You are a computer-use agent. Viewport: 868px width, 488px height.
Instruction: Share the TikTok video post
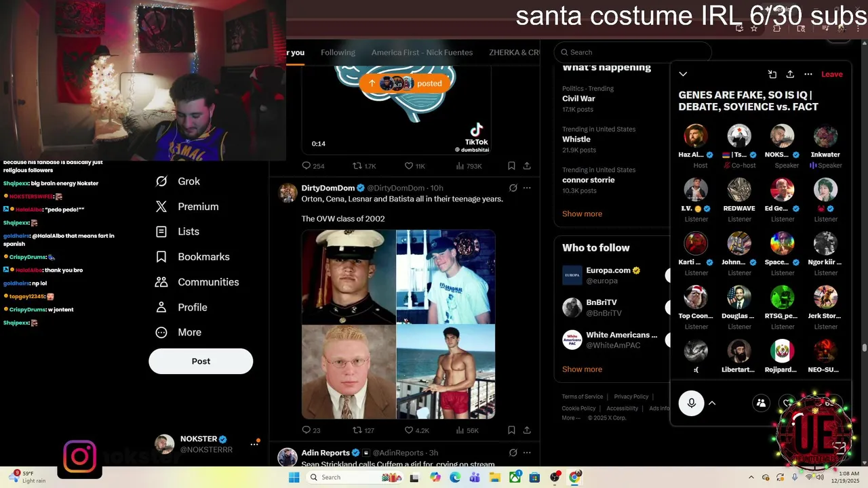(x=527, y=166)
